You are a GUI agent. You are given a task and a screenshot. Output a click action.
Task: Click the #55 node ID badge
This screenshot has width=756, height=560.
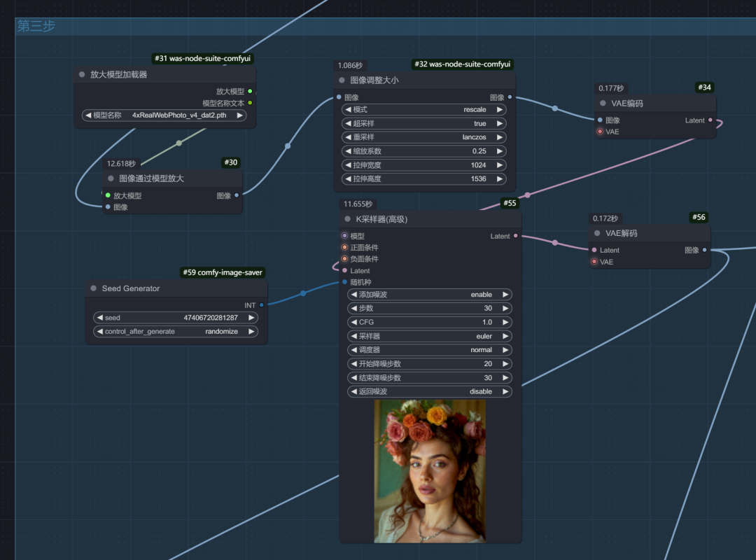pos(510,203)
